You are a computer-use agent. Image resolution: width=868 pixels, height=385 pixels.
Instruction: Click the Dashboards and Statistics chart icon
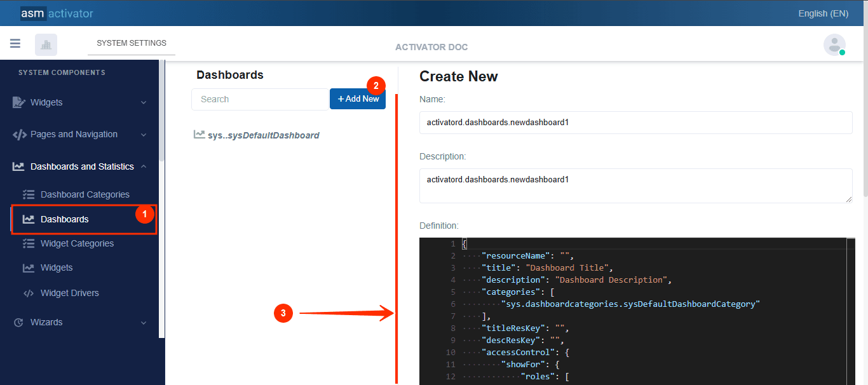(19, 166)
